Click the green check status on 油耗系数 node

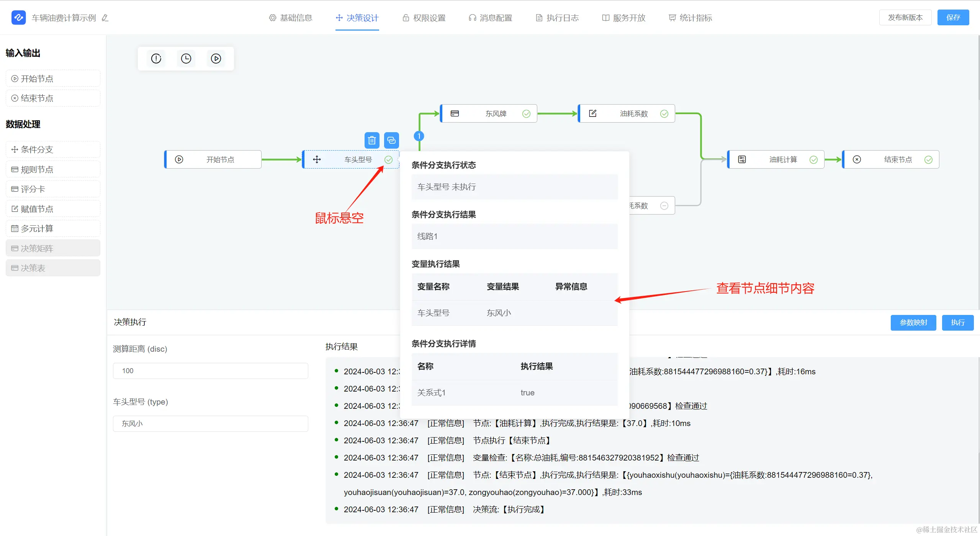664,114
